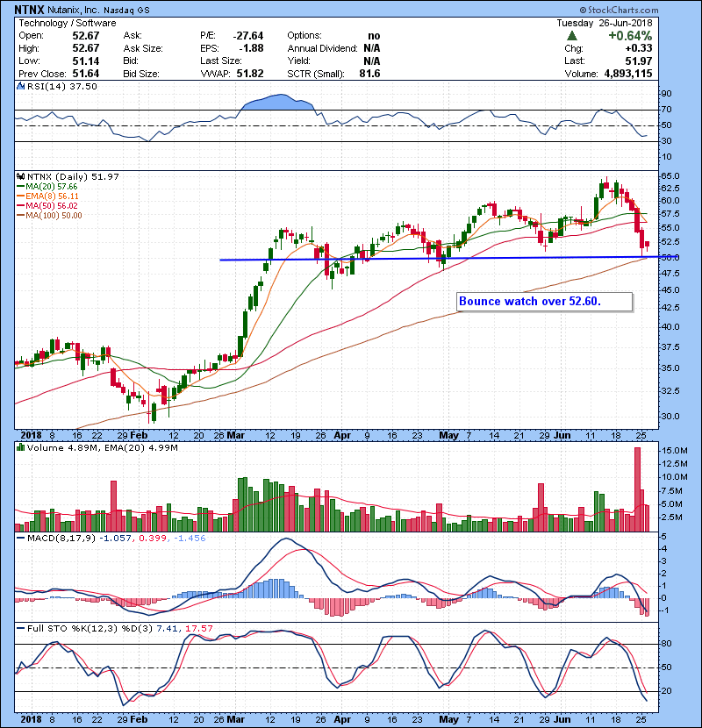Click the SCTR (Small) value 81.6
Viewport: 702px width, 728px height.
click(x=369, y=74)
